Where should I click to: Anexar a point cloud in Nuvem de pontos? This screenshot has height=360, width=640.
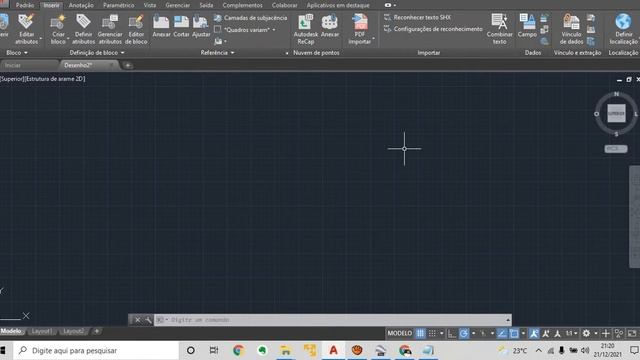[x=330, y=26]
